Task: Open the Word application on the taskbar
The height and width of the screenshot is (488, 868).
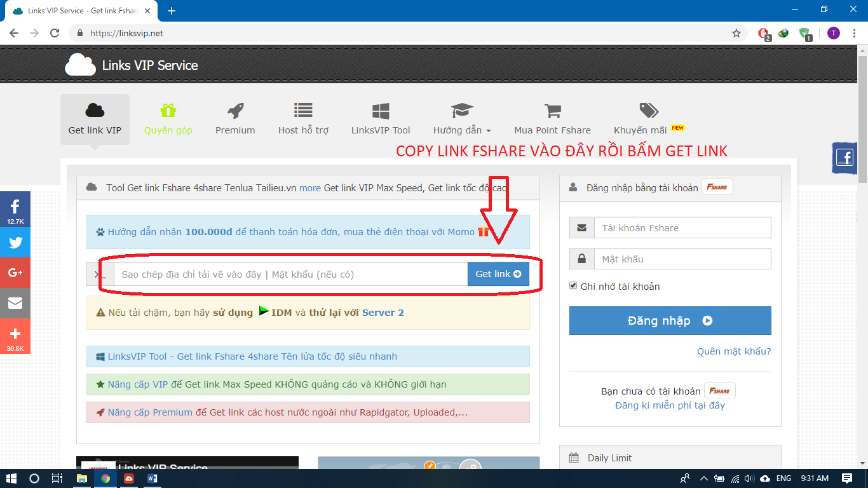Action: [153, 478]
